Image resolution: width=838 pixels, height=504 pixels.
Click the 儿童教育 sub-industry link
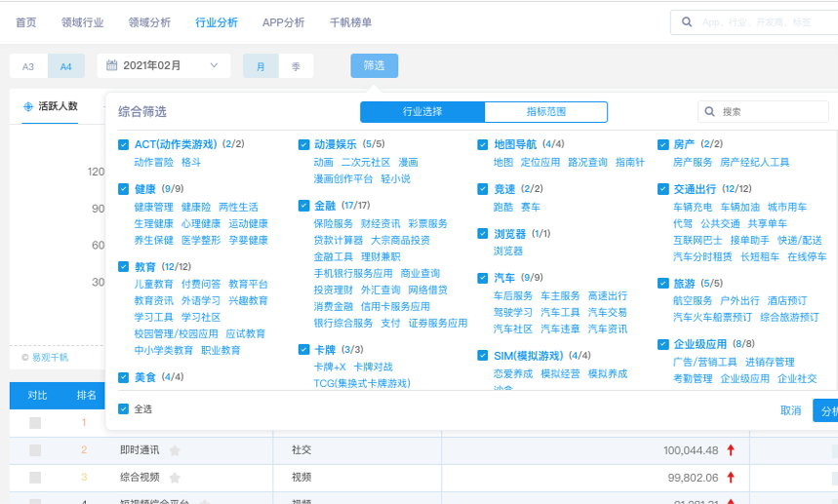tap(153, 284)
